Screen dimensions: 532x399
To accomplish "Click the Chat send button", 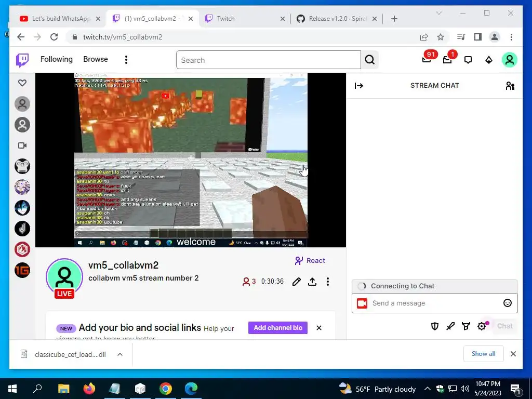I will click(505, 326).
